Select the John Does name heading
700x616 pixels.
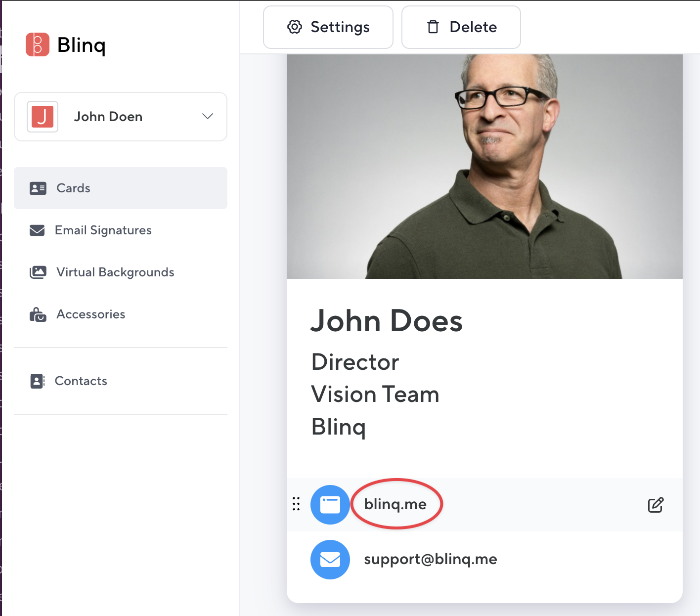[387, 321]
